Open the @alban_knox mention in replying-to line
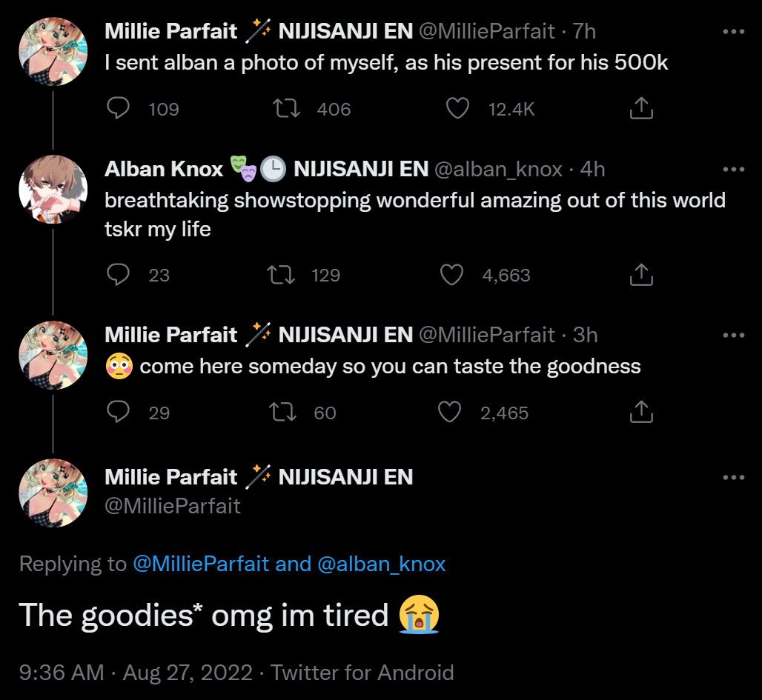The width and height of the screenshot is (762, 700). point(381,564)
